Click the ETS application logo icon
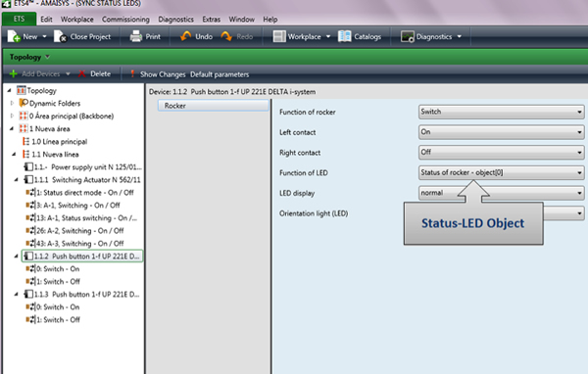The width and height of the screenshot is (588, 374). click(x=6, y=3)
